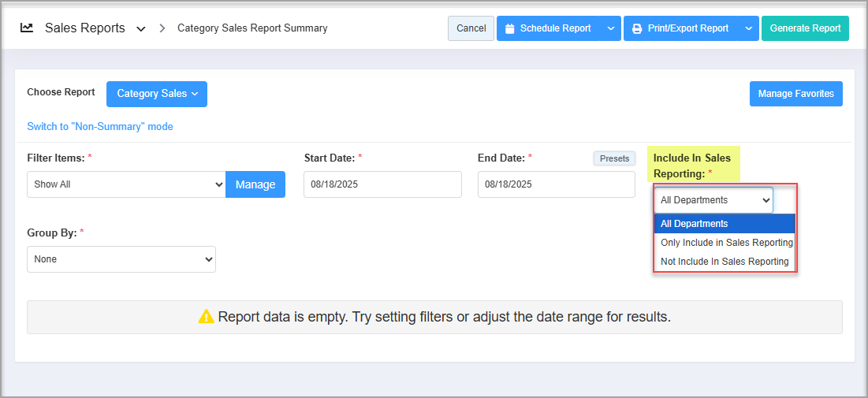The height and width of the screenshot is (398, 868).
Task: Open the Filter Items Show All dropdown
Action: click(x=126, y=184)
